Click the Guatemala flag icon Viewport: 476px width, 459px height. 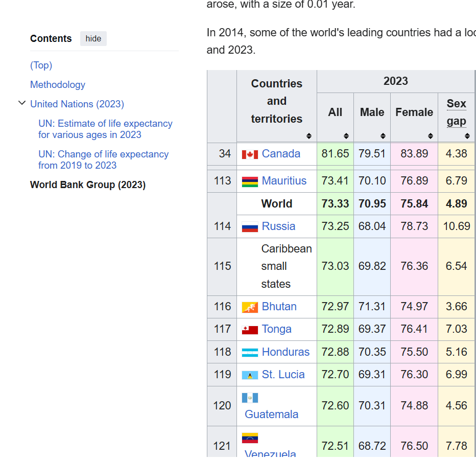tap(250, 398)
